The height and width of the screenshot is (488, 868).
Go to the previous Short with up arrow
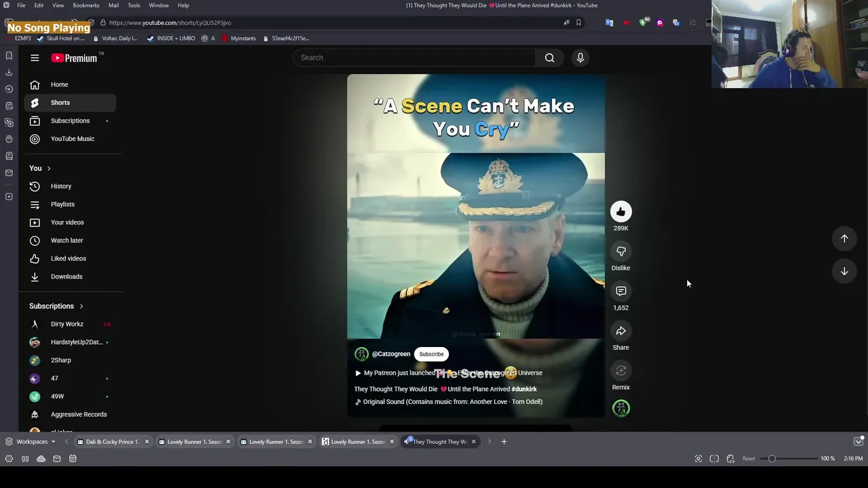tap(844, 239)
